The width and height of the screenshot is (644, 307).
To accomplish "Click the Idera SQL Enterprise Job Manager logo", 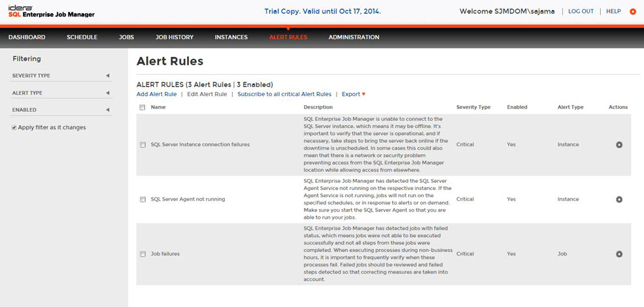I will point(51,11).
